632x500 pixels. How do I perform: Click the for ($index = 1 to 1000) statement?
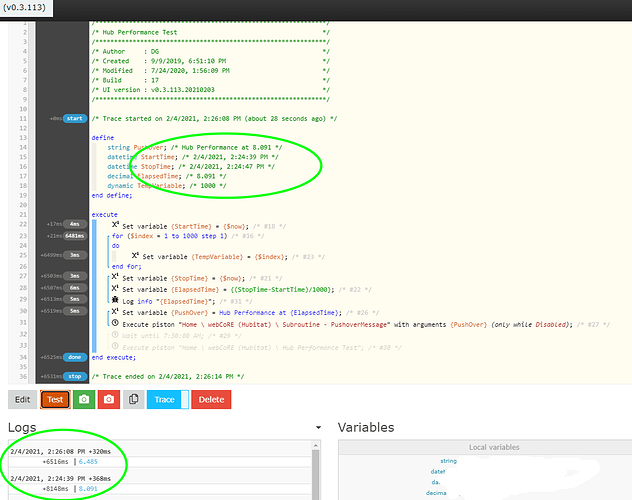[170, 236]
